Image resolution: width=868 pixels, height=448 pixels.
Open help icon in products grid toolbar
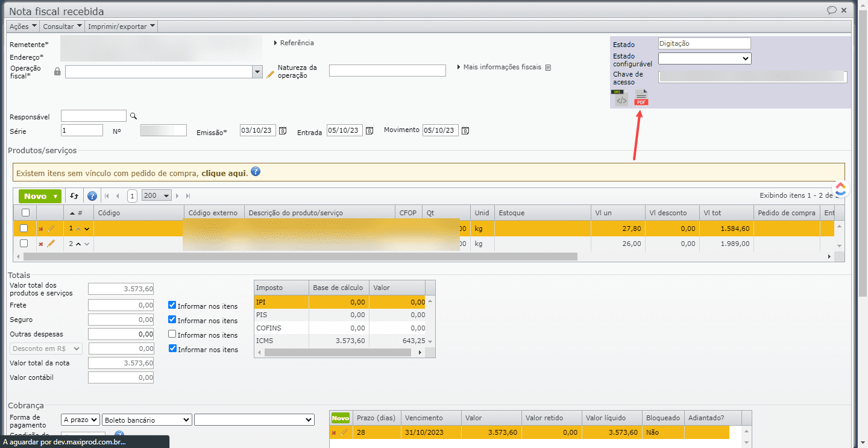coord(92,196)
